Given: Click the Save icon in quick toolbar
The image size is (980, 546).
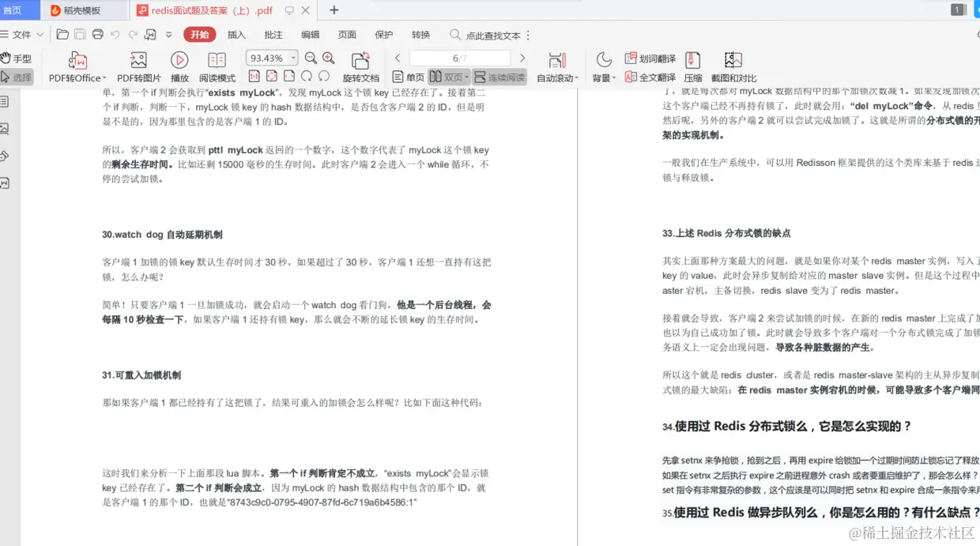Looking at the screenshot, I should [80, 35].
